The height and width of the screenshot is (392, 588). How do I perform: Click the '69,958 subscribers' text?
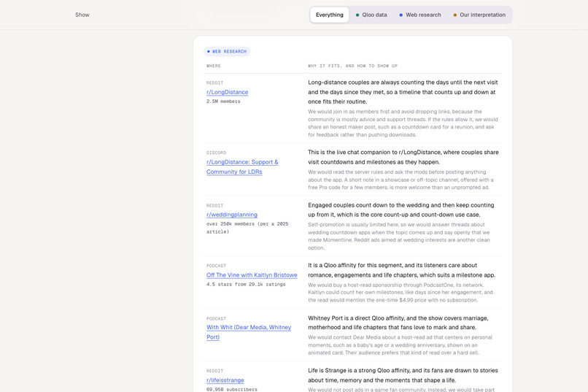coord(231,389)
